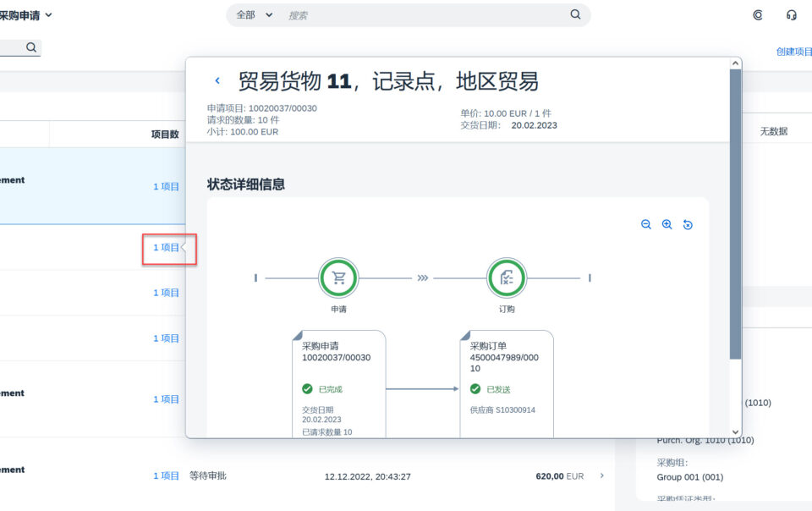Open the 采购订单 4500047989/00010 card
The image size is (812, 511).
[x=507, y=383]
